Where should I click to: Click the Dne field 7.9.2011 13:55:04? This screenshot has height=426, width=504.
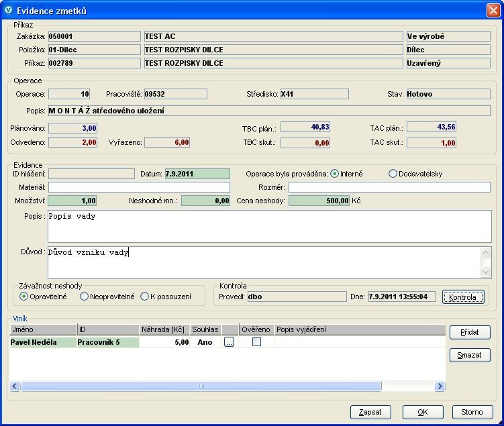402,297
